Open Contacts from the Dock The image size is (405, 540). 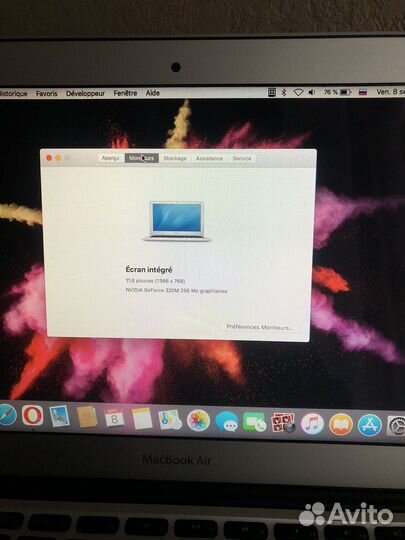[86, 417]
